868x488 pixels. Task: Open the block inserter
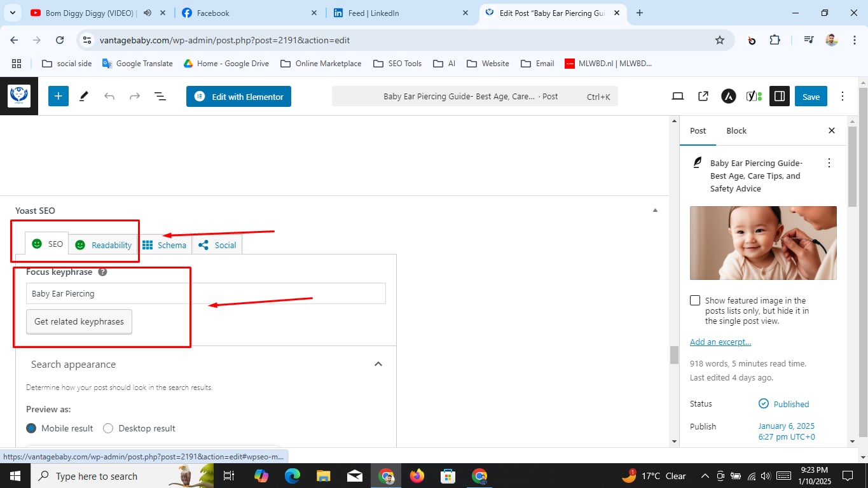coord(58,96)
